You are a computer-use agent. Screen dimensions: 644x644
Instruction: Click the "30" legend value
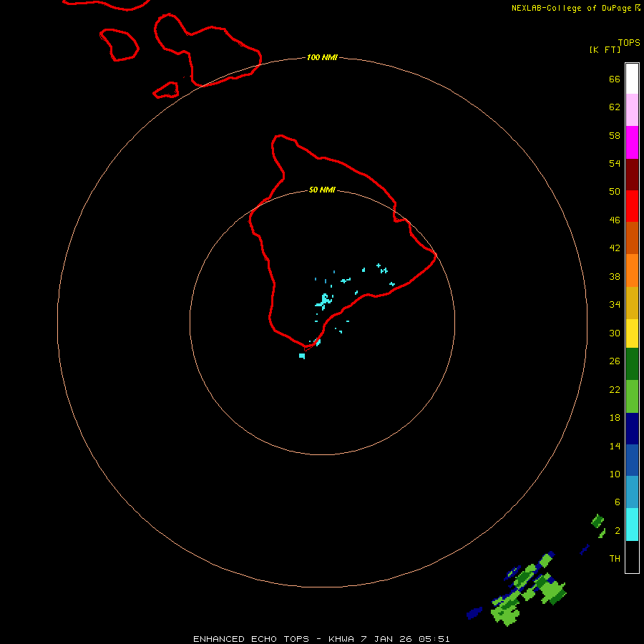pos(615,333)
